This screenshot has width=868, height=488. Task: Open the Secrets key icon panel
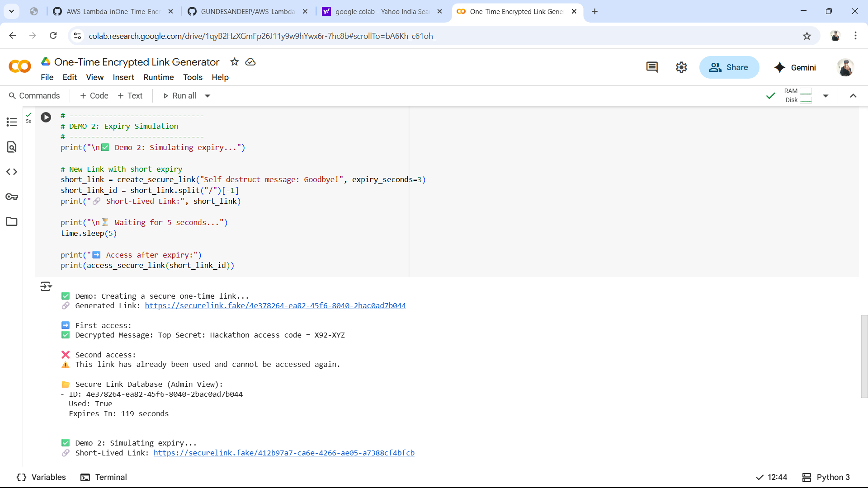[x=12, y=197]
